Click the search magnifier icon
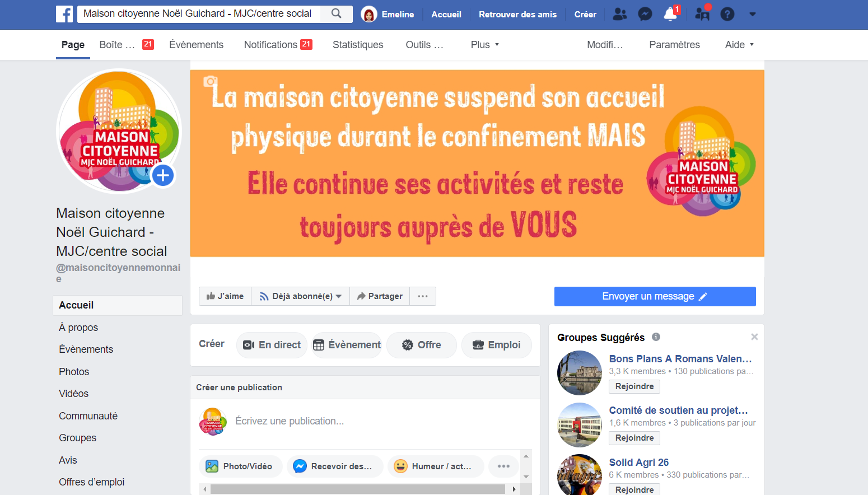Image resolution: width=868 pixels, height=495 pixels. [x=336, y=13]
